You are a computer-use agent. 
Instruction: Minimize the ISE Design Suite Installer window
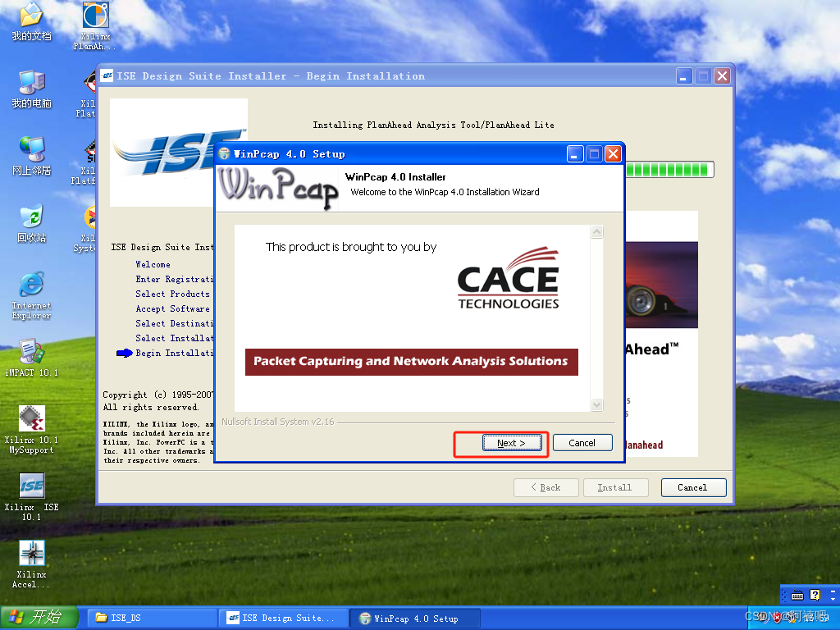coord(684,76)
